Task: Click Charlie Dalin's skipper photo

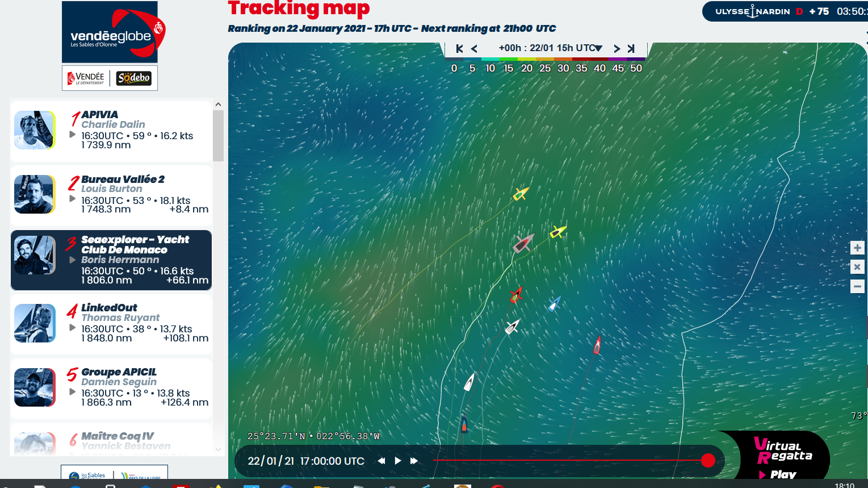Action: (35, 130)
